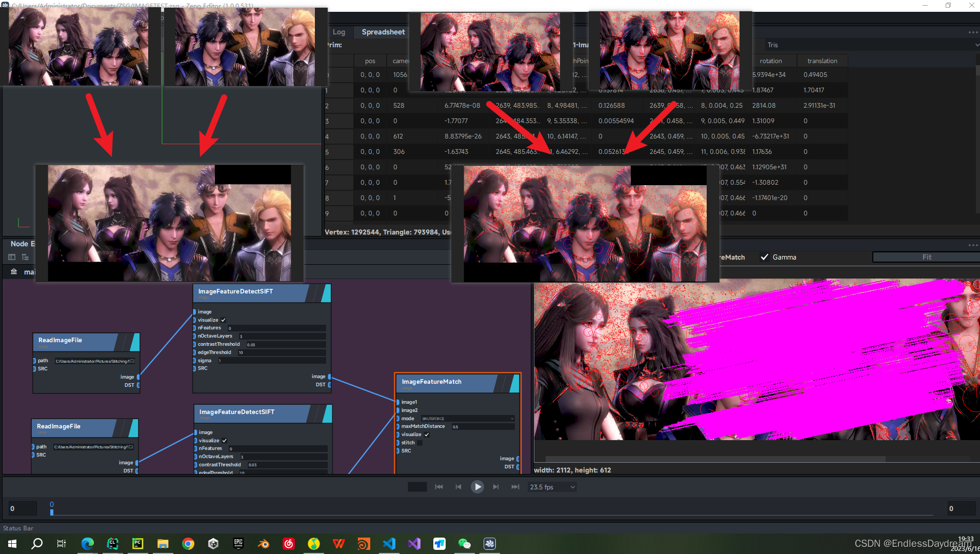This screenshot has height=554, width=980.
Task: Click the pos column header
Action: click(x=370, y=61)
